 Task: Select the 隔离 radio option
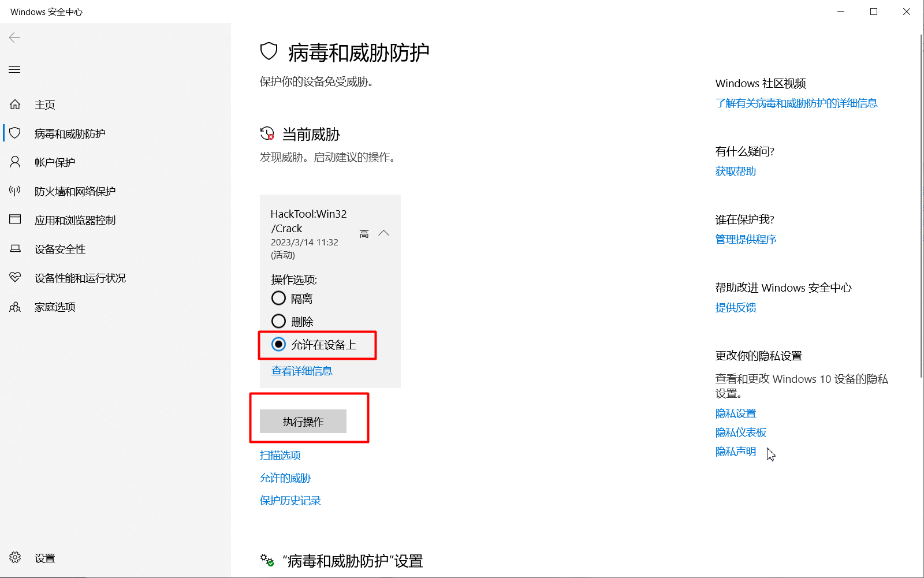pyautogui.click(x=278, y=298)
